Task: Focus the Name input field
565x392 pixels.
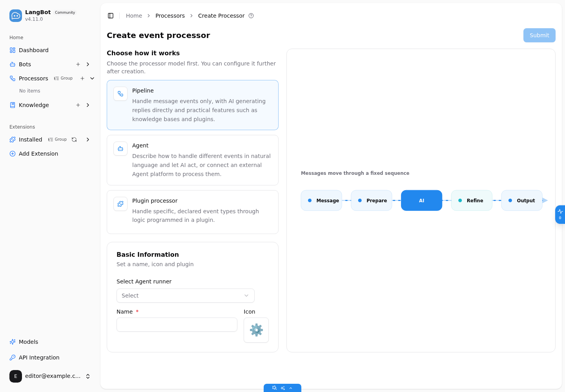Action: pyautogui.click(x=177, y=325)
